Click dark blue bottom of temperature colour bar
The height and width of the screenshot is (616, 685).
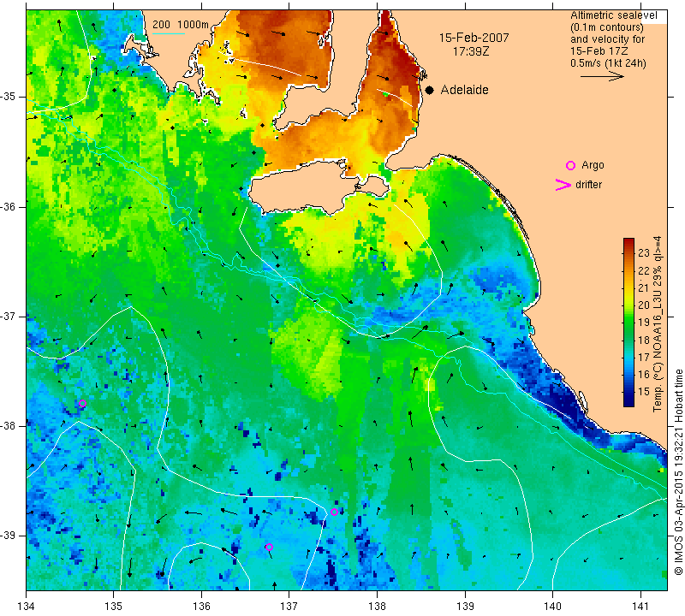(628, 401)
